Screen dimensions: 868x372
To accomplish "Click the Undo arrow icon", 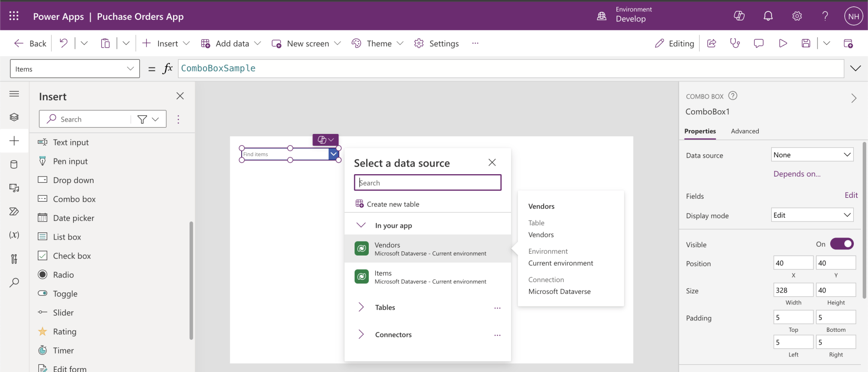I will tap(63, 44).
